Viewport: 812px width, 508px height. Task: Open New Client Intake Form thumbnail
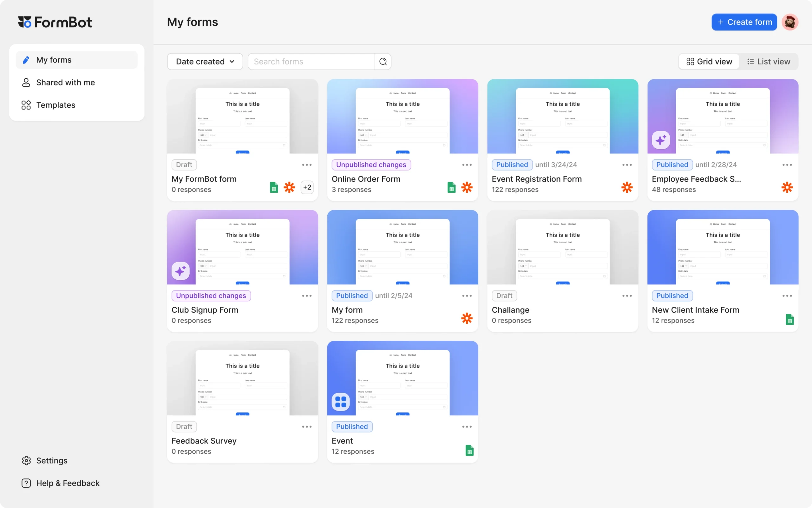click(x=723, y=247)
